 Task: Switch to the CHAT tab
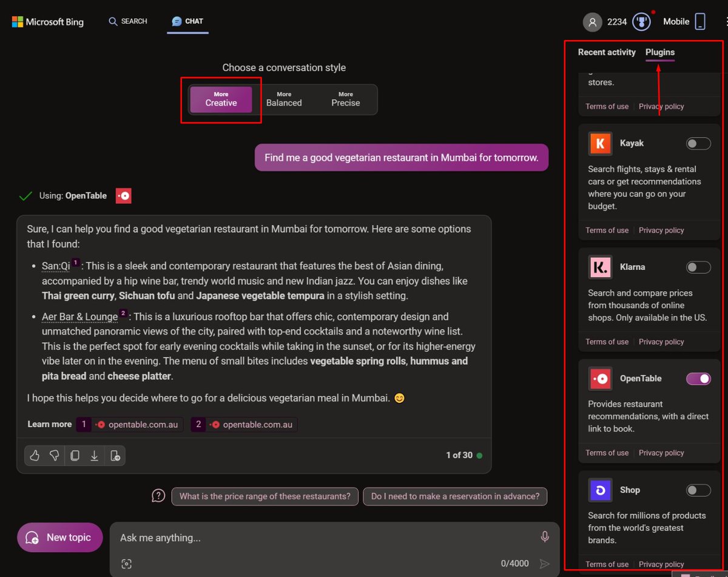coord(187,21)
